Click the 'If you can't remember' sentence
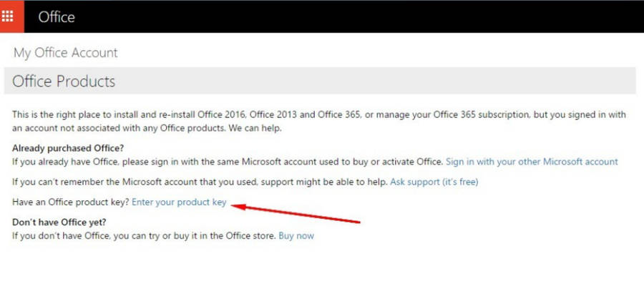This screenshot has width=644, height=304. 200,182
